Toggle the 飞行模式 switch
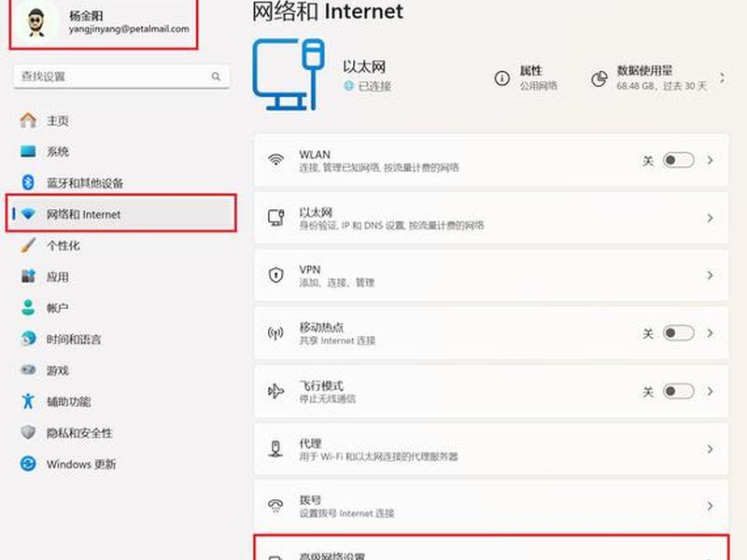This screenshot has height=560, width=747. point(679,391)
